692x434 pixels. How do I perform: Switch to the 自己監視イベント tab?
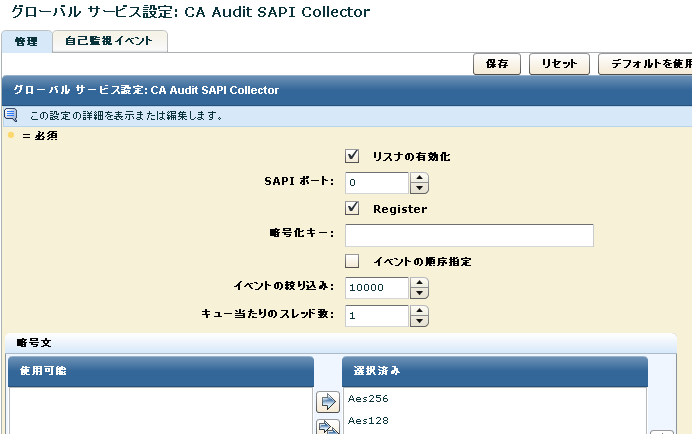pos(110,41)
